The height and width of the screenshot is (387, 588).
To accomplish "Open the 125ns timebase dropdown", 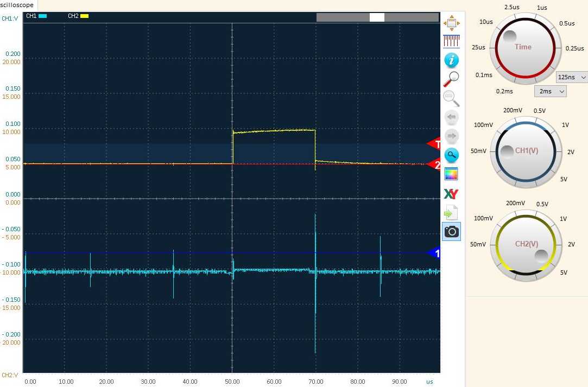I will click(572, 78).
